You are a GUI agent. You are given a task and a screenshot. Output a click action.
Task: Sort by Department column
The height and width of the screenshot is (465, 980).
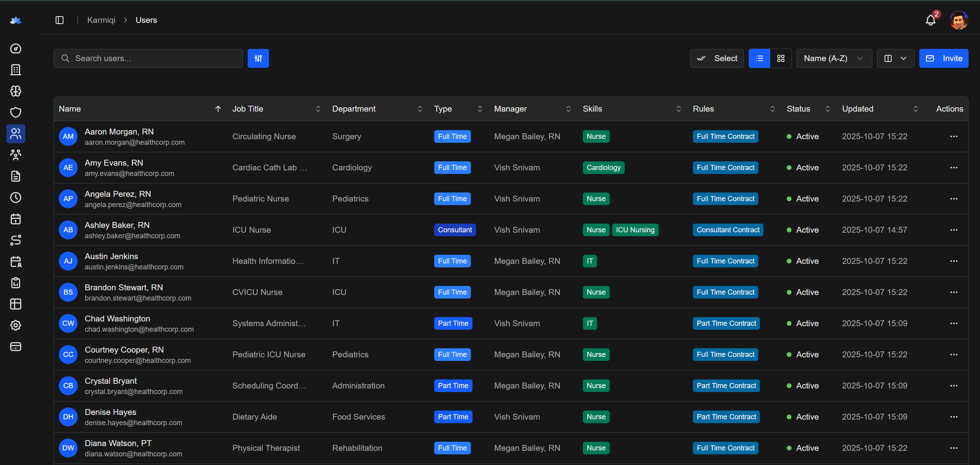pyautogui.click(x=420, y=109)
